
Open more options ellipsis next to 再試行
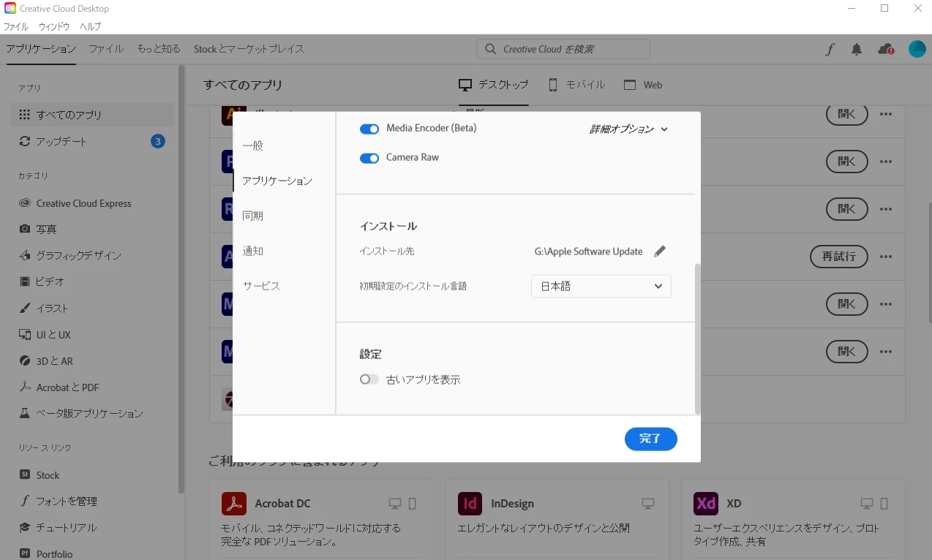pos(886,257)
